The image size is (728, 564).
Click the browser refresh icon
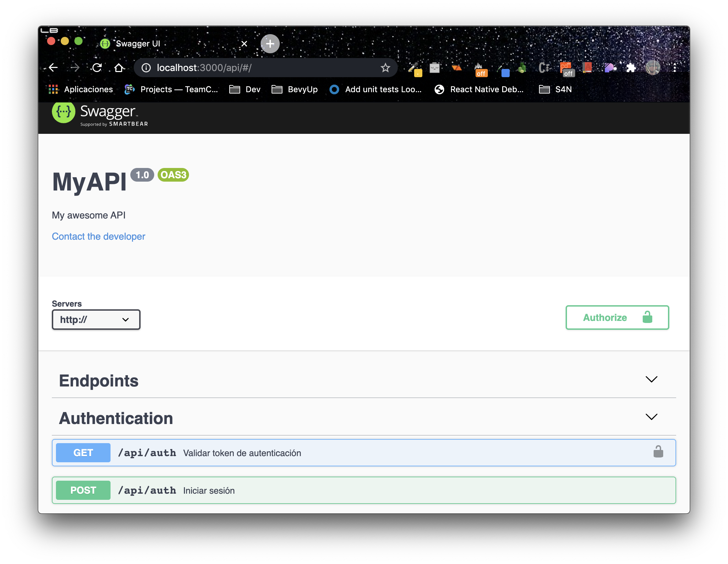pyautogui.click(x=97, y=67)
